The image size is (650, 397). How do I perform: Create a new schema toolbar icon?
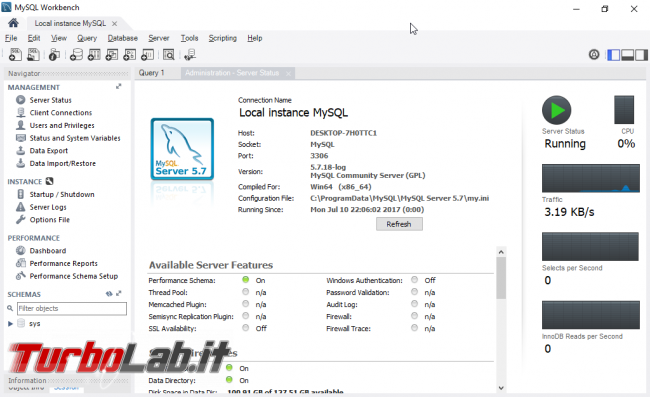(x=76, y=55)
